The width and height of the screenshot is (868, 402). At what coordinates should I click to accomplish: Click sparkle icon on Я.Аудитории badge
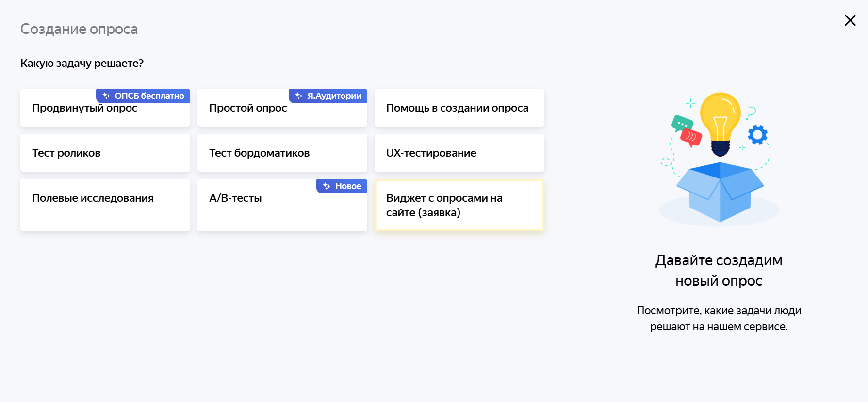pyautogui.click(x=299, y=96)
